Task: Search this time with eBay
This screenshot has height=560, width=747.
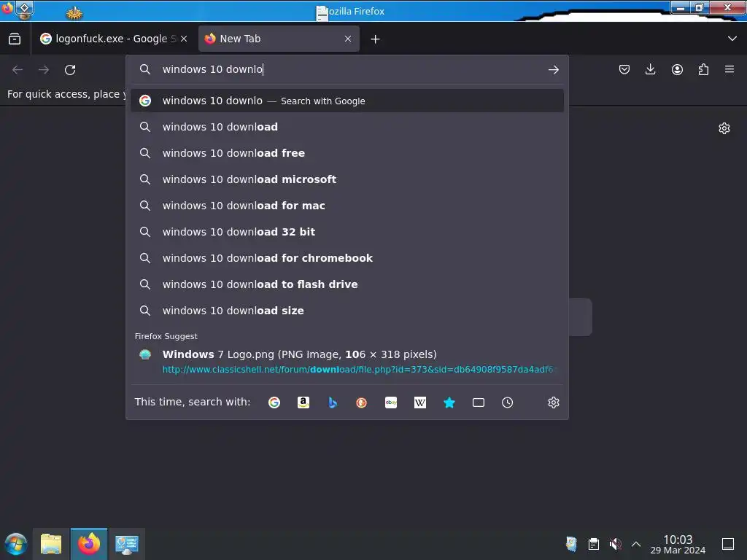Action: click(x=391, y=402)
